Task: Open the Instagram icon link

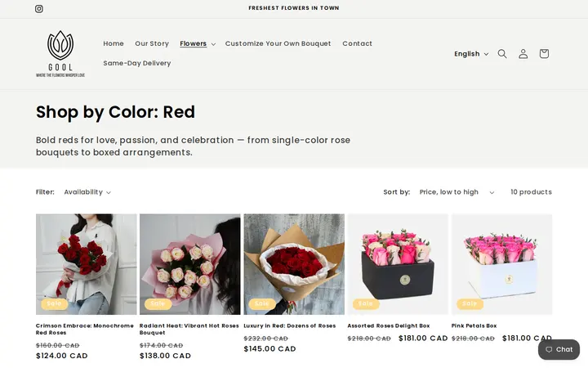Action: (x=39, y=9)
